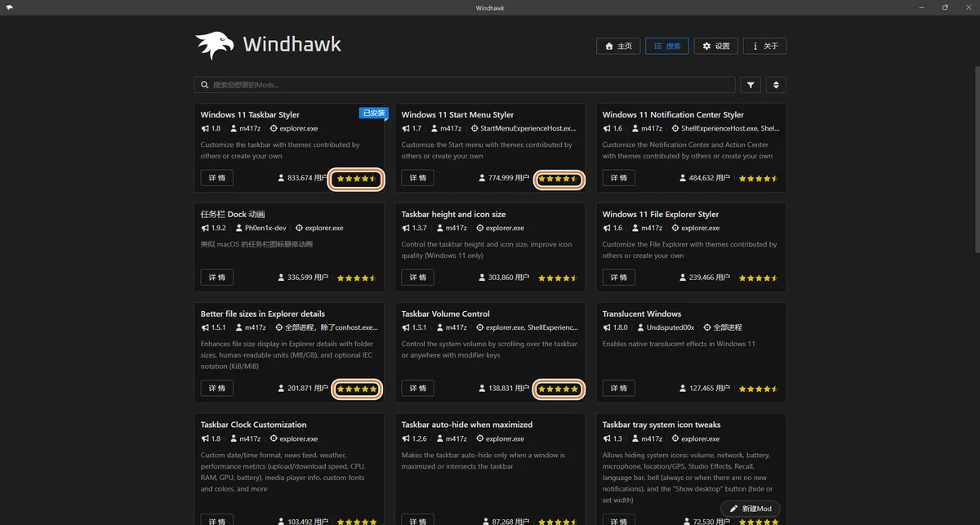Click the user icon next to 833,674 用户
The image size is (980, 525).
coord(282,178)
